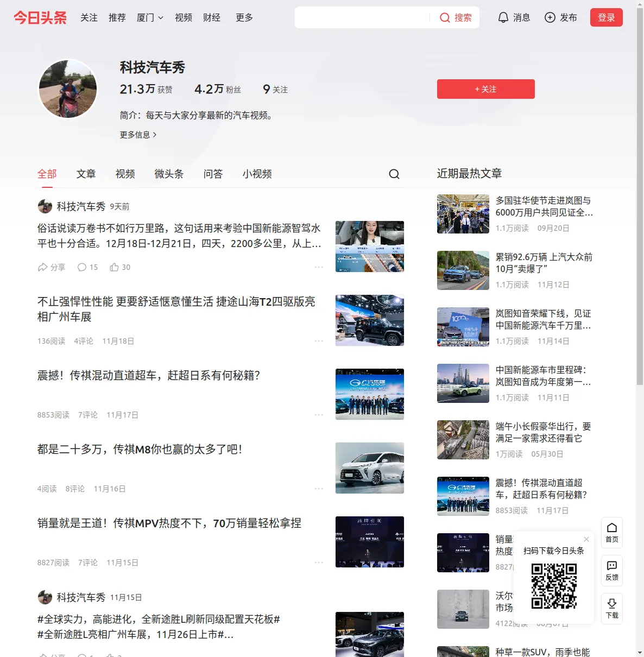Open more options for 捷途山海T2 article
This screenshot has width=644, height=657.
click(319, 341)
